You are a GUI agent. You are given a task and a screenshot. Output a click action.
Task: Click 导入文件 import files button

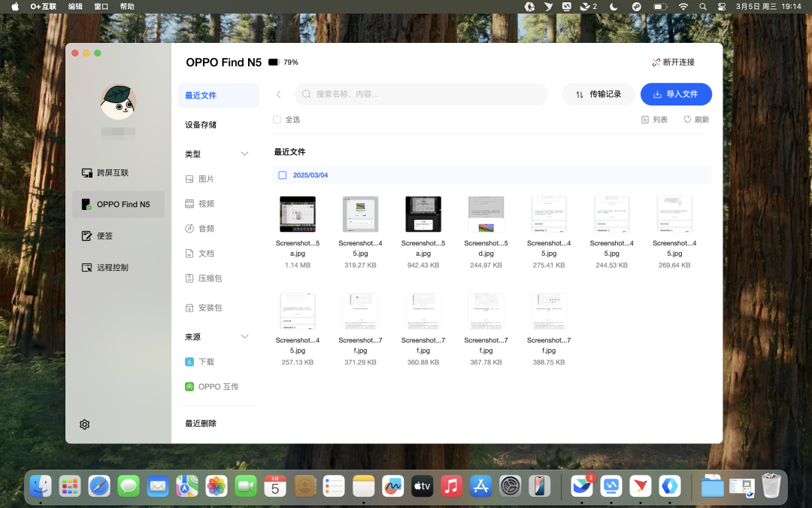point(676,94)
